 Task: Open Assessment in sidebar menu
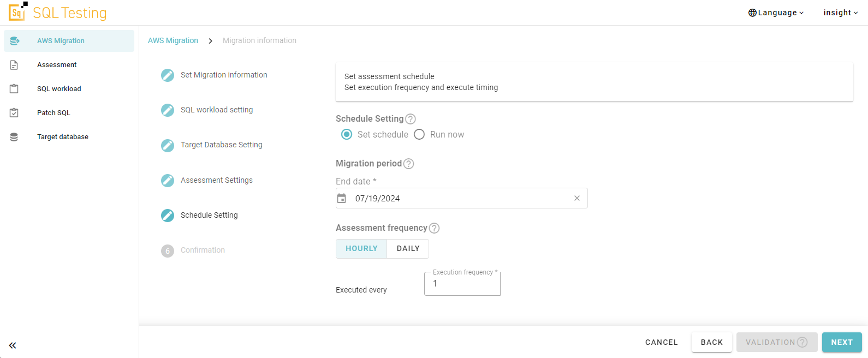(69, 65)
